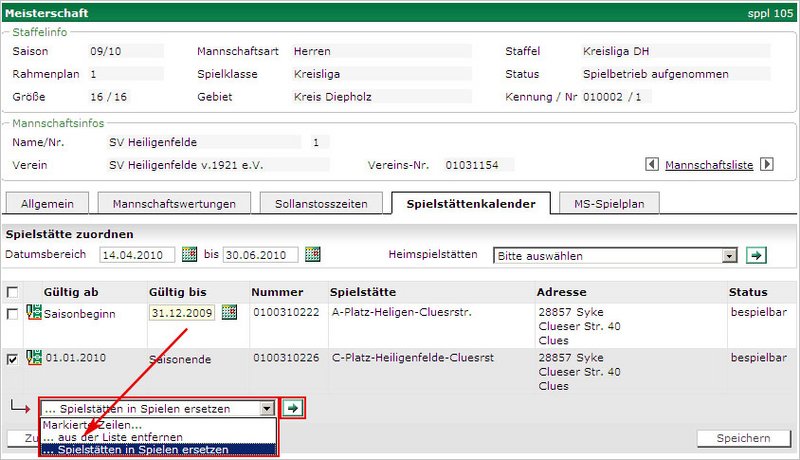This screenshot has height=460, width=800.
Task: Open the MS-Spielplan tab
Action: (608, 204)
